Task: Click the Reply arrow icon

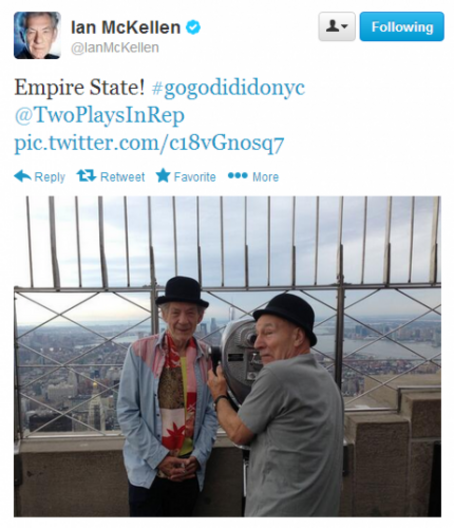Action: [x=23, y=176]
